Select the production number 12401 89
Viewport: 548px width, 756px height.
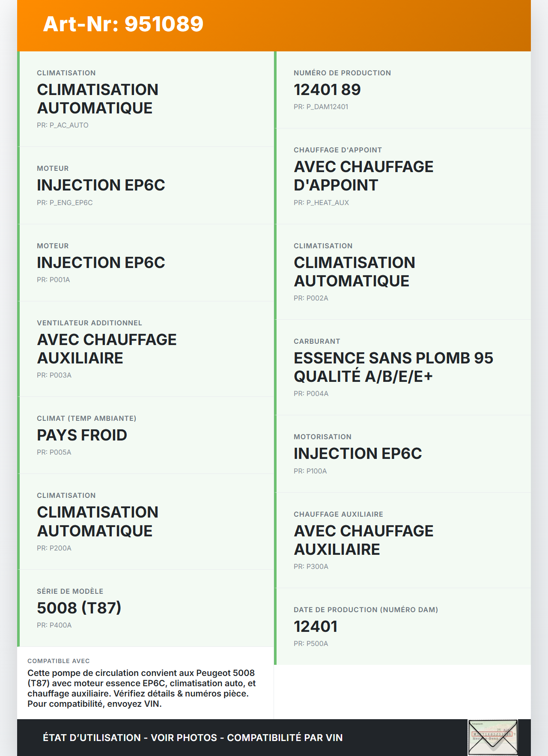tap(327, 90)
